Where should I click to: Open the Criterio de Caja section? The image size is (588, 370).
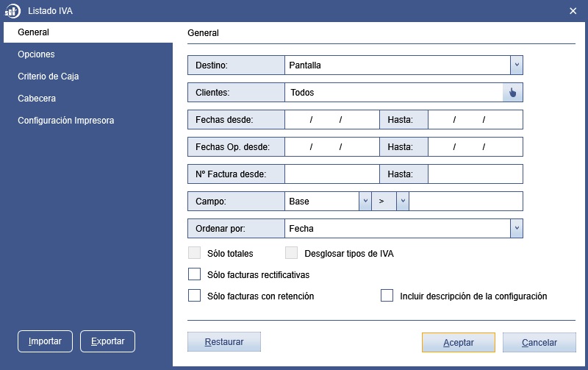pos(49,77)
